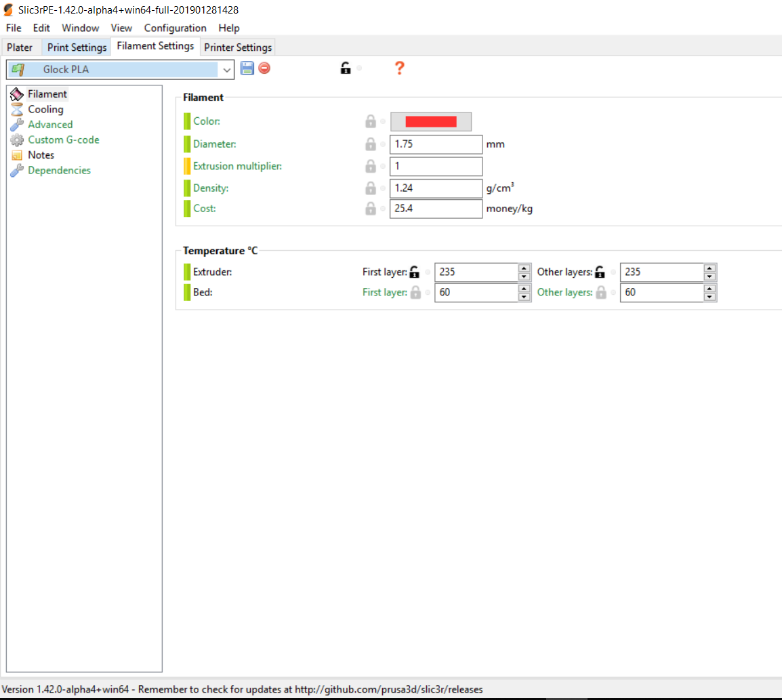
Task: Click the Dependencies wrench icon
Action: (17, 171)
